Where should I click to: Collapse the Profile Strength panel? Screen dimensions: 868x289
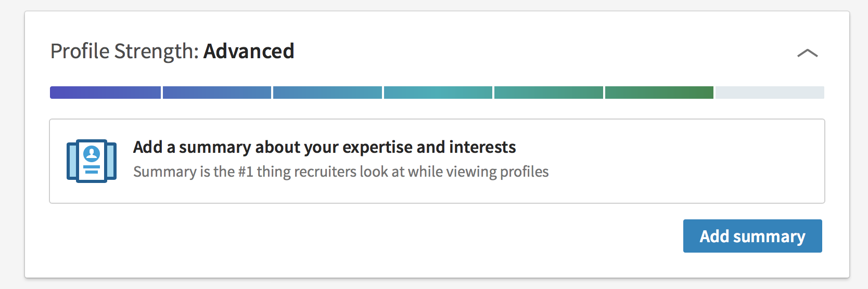(x=807, y=53)
